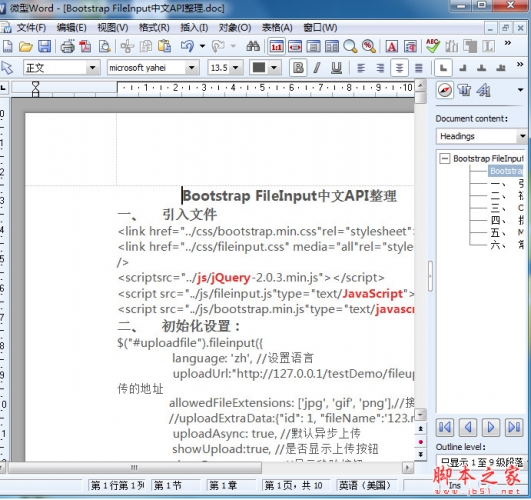Open the sidebar character styles panel

[x=483, y=90]
